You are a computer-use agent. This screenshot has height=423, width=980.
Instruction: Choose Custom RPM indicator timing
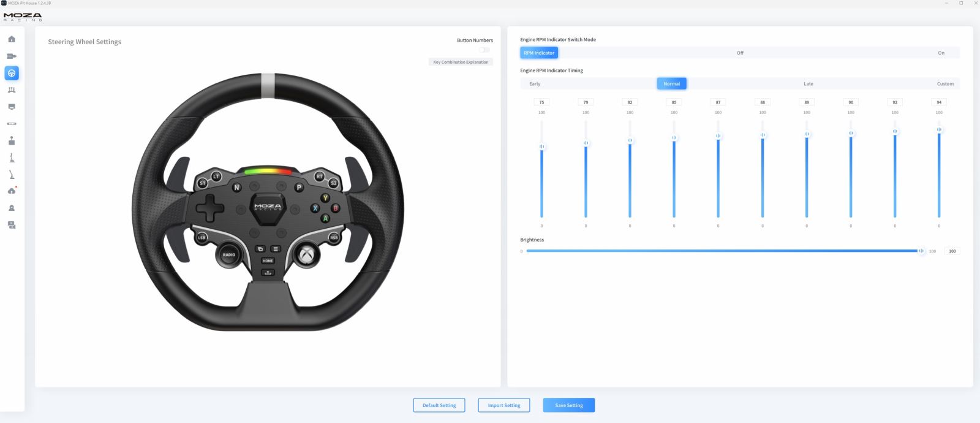point(945,84)
